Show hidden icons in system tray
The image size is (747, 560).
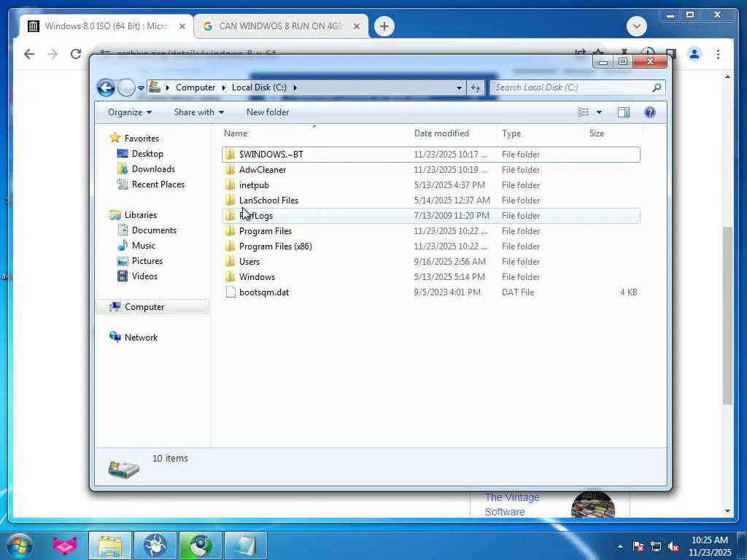[x=620, y=547]
